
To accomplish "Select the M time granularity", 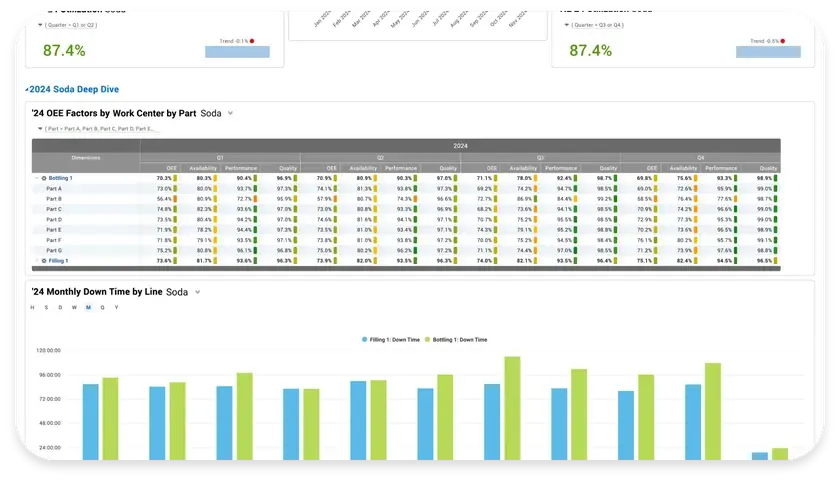I will pos(88,307).
